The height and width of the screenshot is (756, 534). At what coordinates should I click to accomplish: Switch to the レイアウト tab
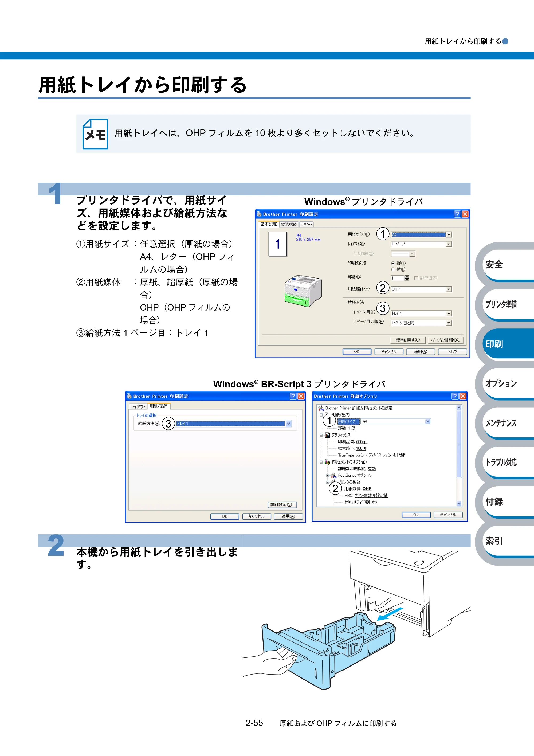pos(138,407)
